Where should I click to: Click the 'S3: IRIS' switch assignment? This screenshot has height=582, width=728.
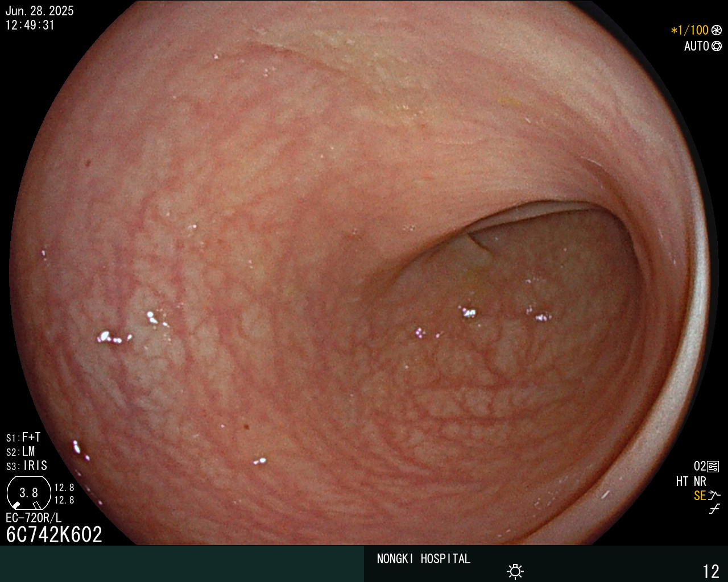(27, 466)
